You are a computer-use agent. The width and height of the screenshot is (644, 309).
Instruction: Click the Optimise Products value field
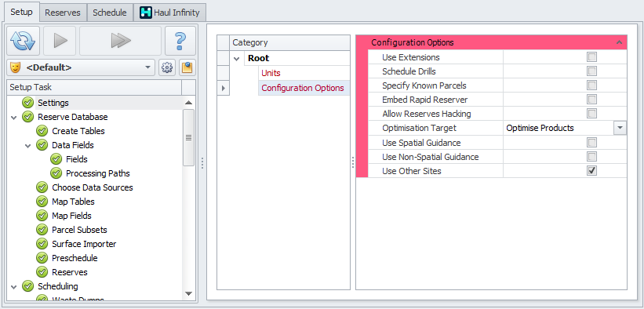tap(559, 128)
